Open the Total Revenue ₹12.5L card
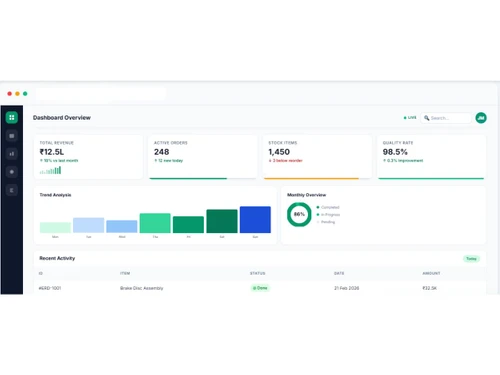 coord(88,157)
